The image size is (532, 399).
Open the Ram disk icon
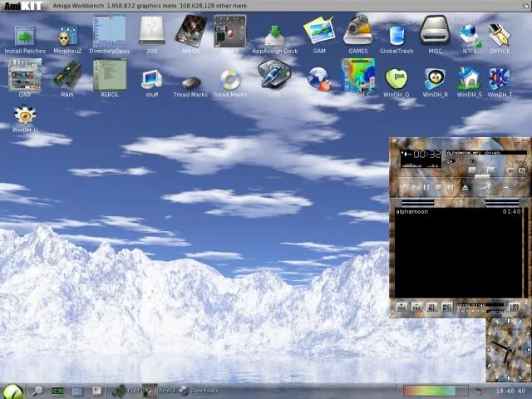point(67,78)
